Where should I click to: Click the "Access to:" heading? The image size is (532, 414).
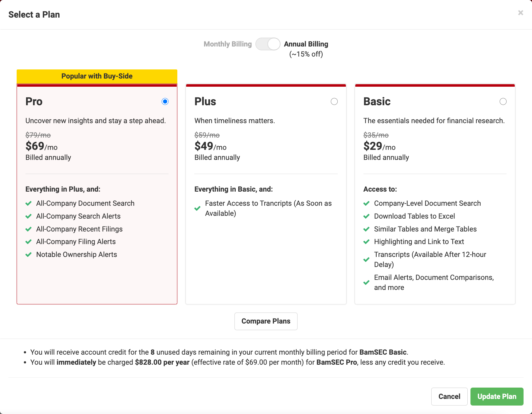[x=380, y=189]
